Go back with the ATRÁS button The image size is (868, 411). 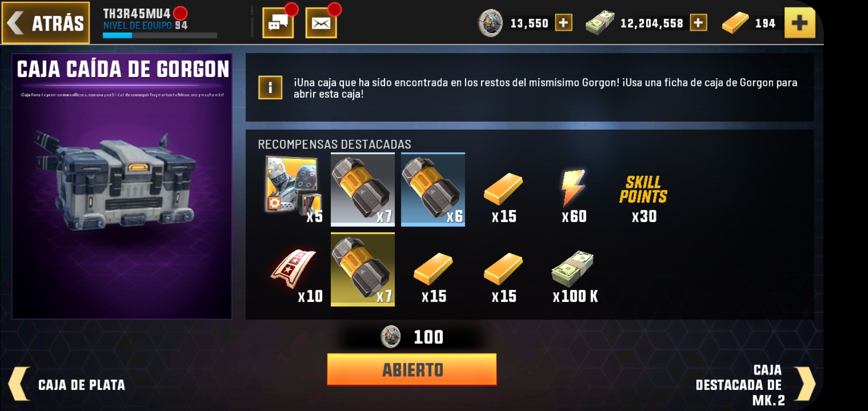pyautogui.click(x=46, y=23)
